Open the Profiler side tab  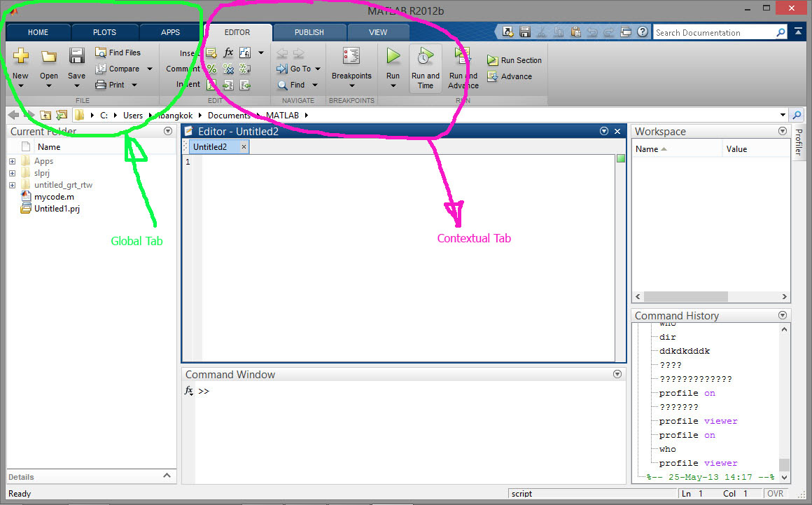pyautogui.click(x=799, y=142)
